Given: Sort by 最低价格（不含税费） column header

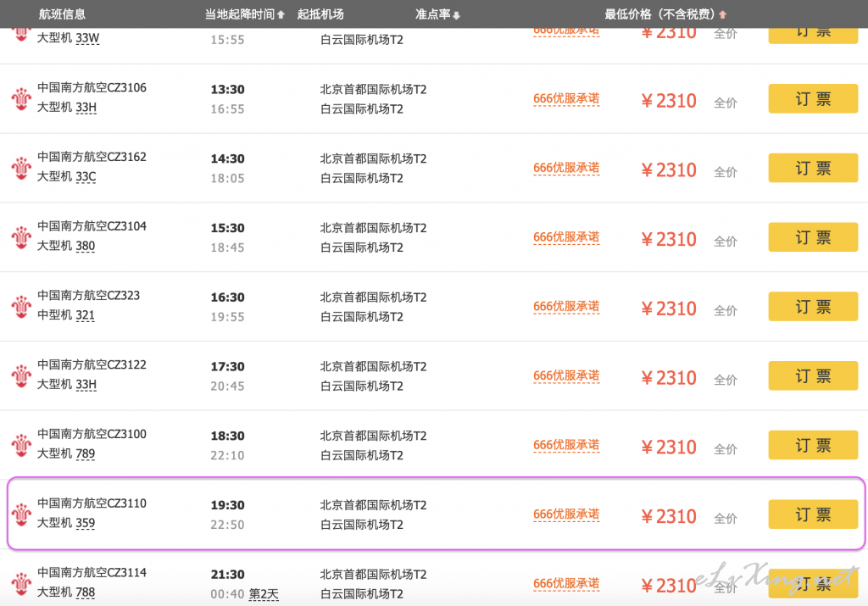Looking at the screenshot, I should point(665,14).
